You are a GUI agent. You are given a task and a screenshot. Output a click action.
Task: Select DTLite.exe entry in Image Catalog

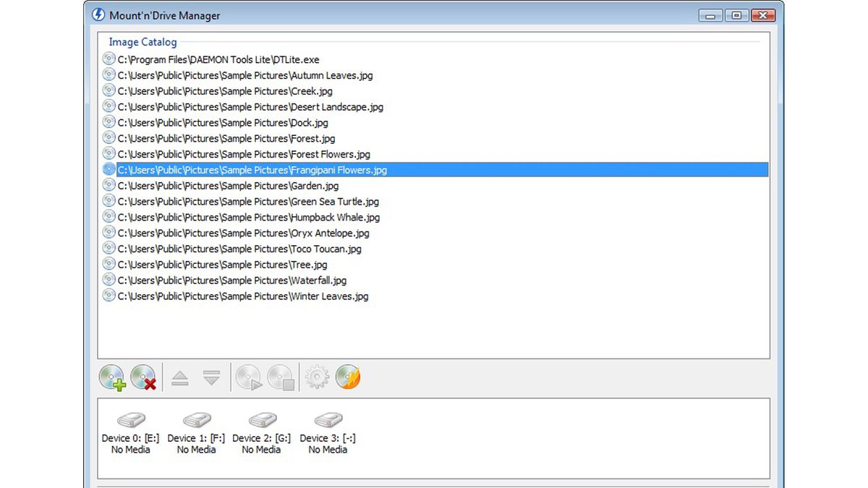tap(218, 59)
